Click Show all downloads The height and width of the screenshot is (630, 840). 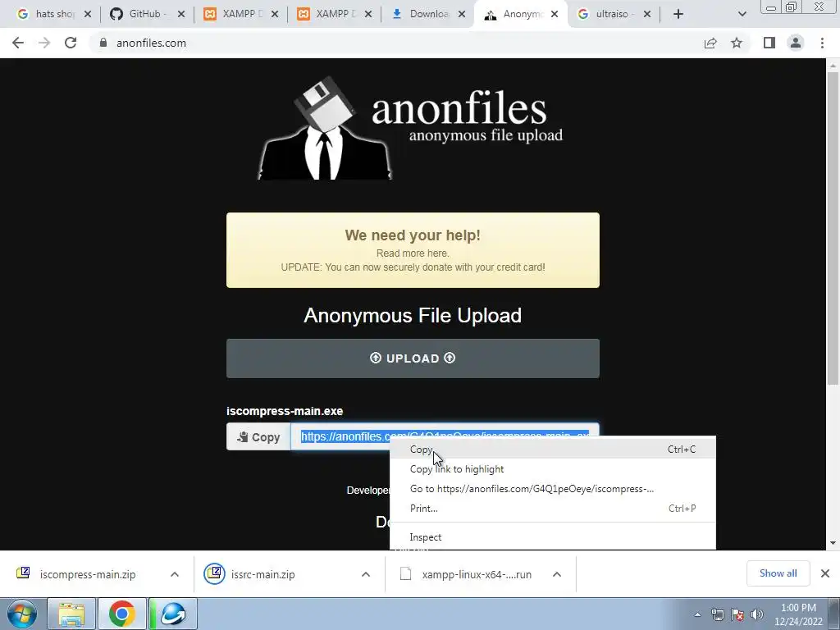pyautogui.click(x=778, y=573)
